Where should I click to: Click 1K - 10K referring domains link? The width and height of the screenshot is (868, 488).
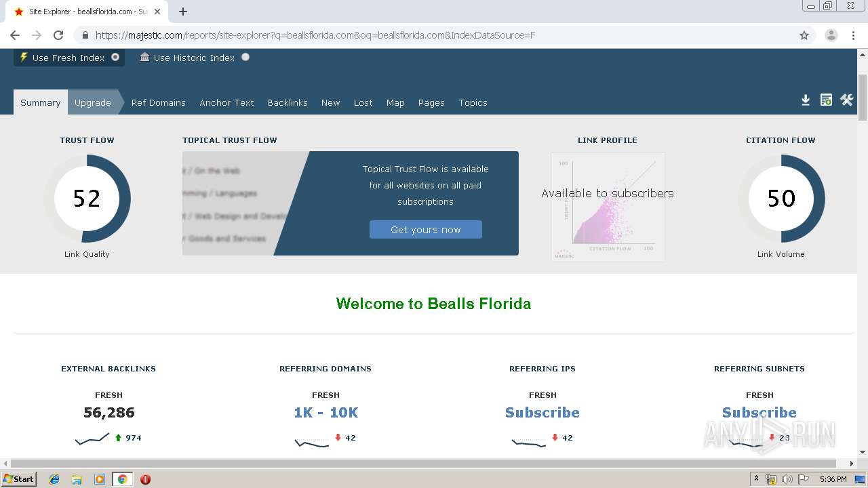pyautogui.click(x=325, y=412)
